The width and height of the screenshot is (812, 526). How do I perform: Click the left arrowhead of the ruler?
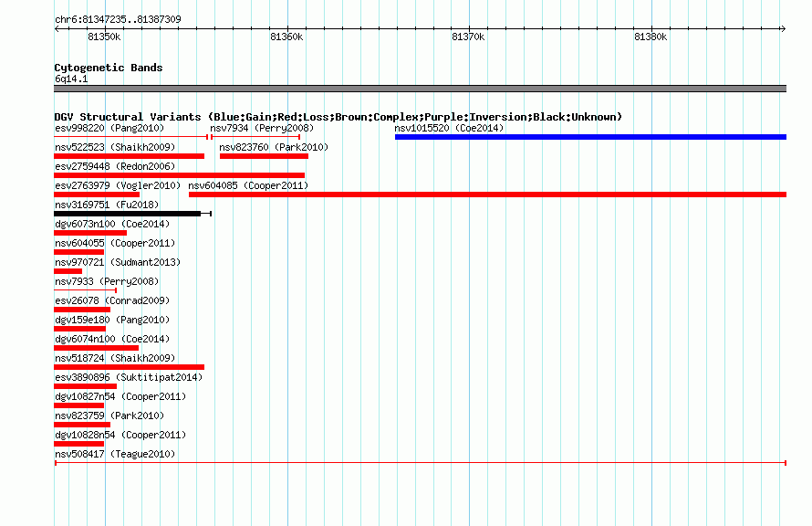coord(57,29)
